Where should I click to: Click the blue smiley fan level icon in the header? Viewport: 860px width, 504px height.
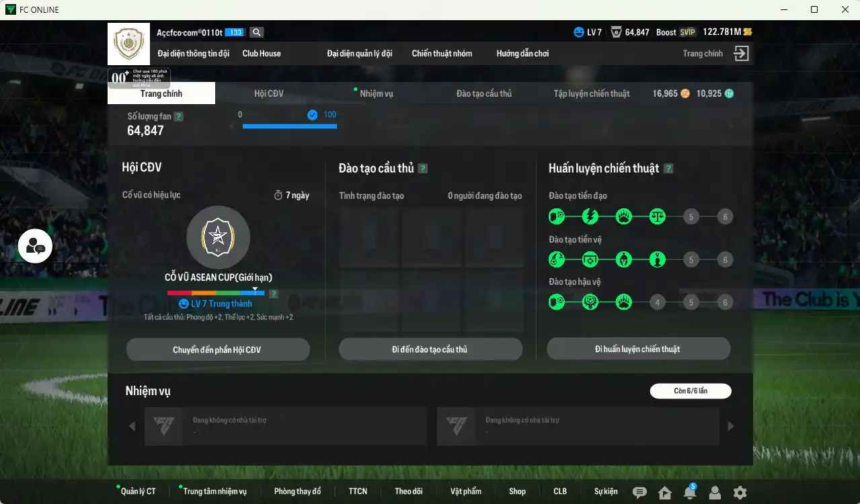579,32
